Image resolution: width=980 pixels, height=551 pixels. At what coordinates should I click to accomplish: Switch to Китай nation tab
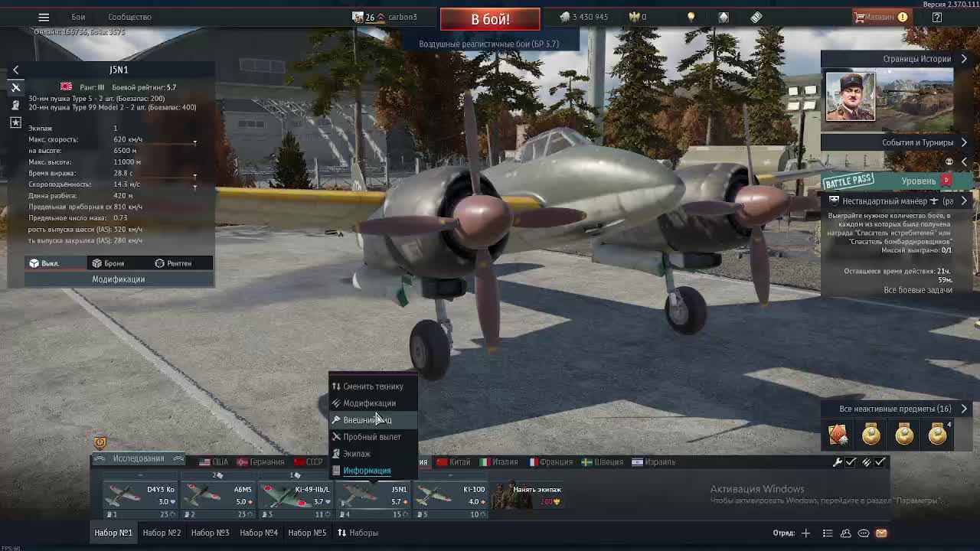(x=453, y=462)
